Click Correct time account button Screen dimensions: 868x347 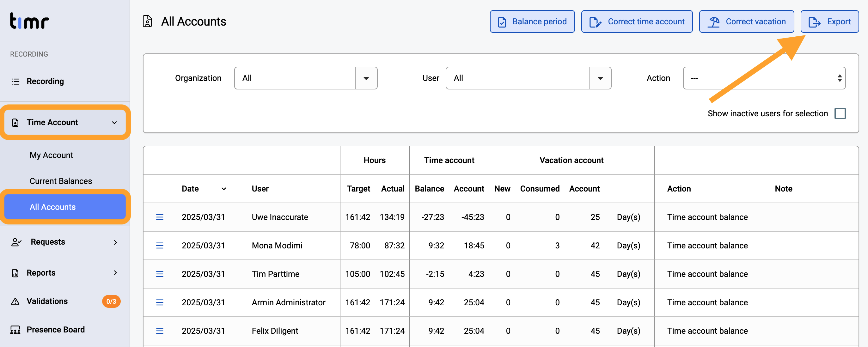(637, 21)
